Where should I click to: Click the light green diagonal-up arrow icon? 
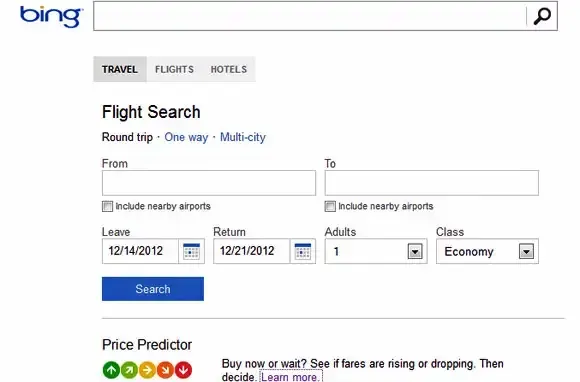[129, 370]
